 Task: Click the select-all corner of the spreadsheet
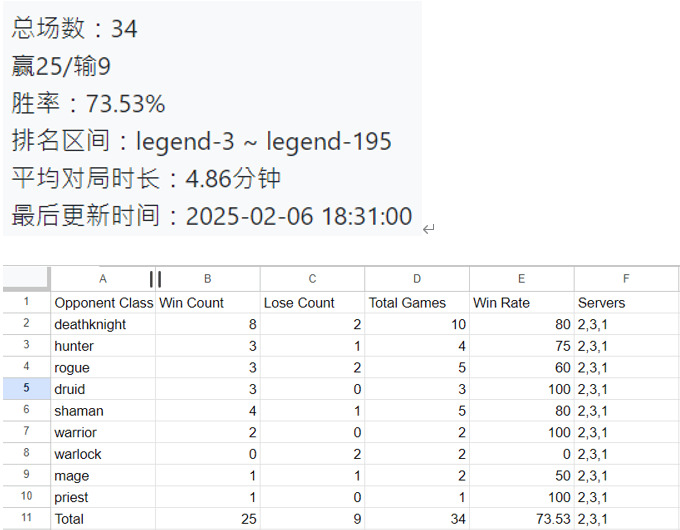point(26,279)
